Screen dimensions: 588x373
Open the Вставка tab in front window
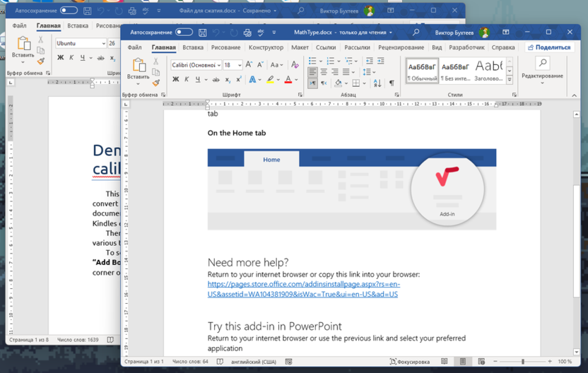193,47
